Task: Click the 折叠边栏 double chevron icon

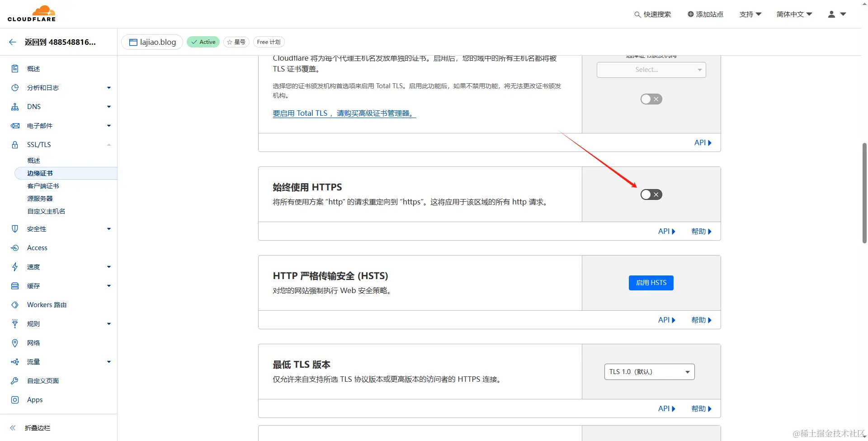Action: click(x=13, y=428)
